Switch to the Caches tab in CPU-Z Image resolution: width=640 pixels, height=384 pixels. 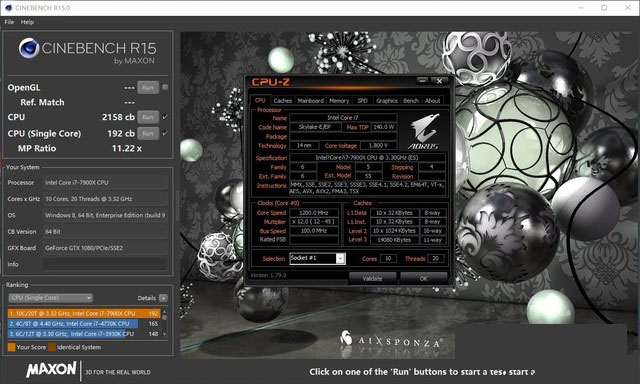(282, 100)
